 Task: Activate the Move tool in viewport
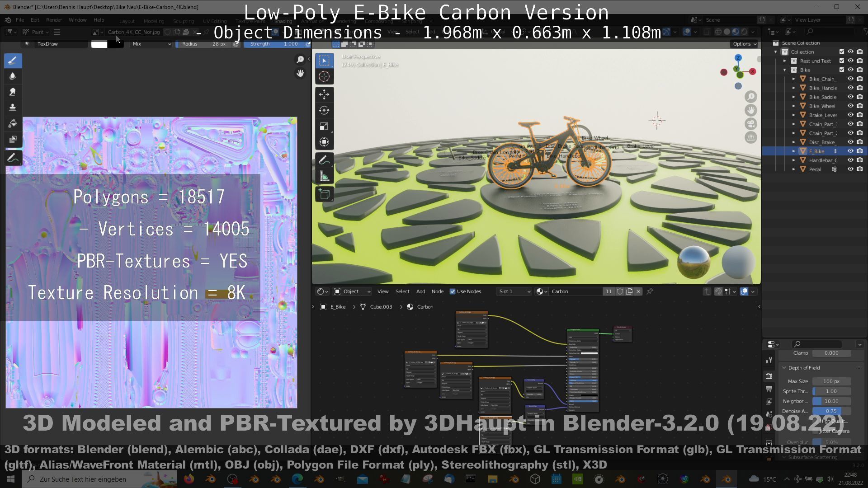(x=324, y=94)
